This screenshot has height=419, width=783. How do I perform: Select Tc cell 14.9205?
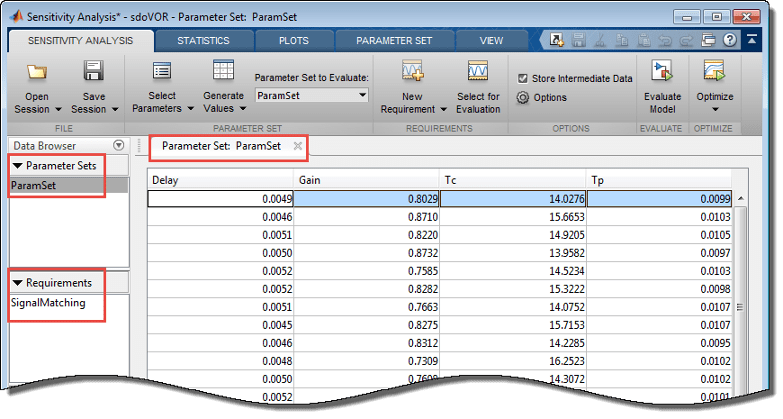point(512,235)
